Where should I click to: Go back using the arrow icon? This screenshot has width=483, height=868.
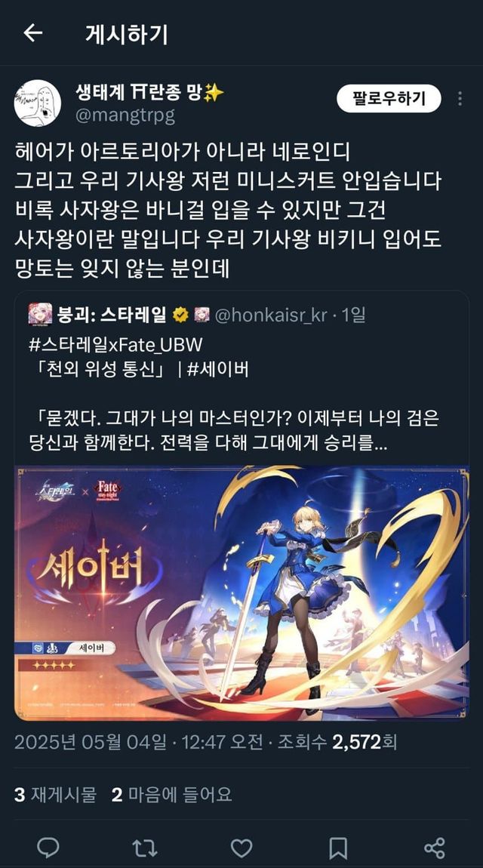point(32,34)
